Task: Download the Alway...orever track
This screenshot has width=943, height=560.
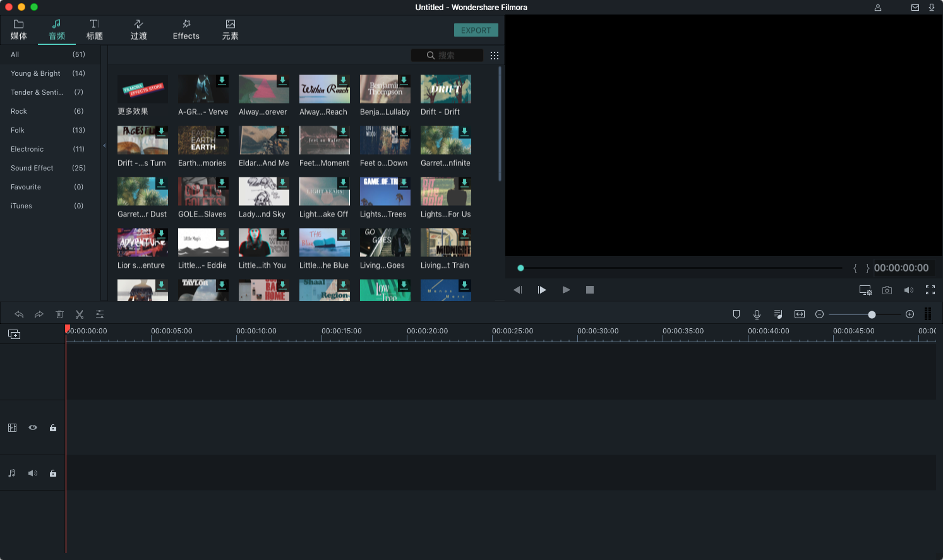Action: pos(282,80)
